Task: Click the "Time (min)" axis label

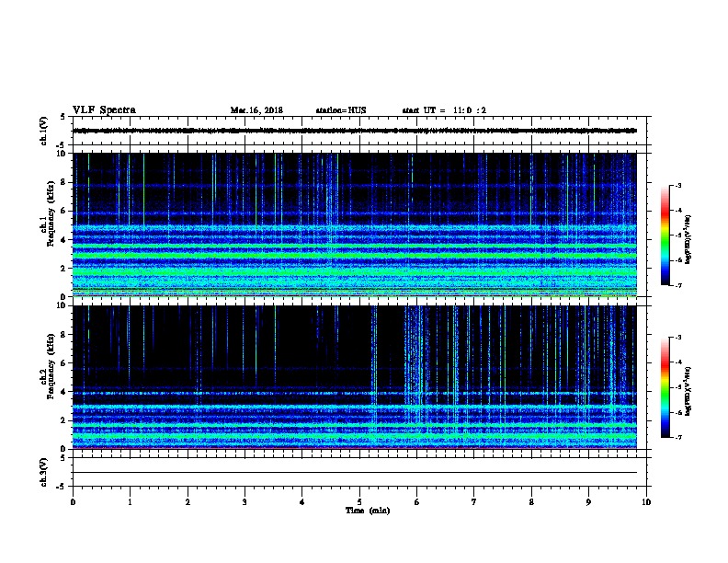Action: (x=368, y=511)
